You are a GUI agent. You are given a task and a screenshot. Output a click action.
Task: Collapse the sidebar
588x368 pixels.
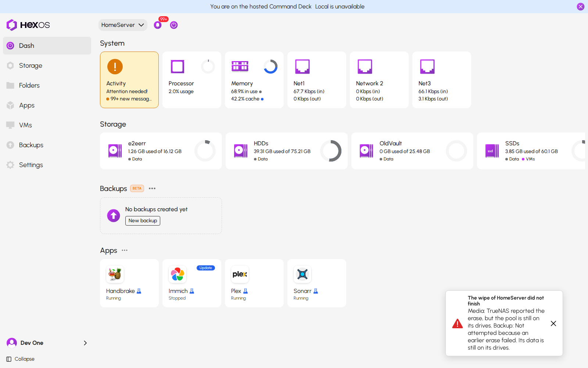coord(21,359)
